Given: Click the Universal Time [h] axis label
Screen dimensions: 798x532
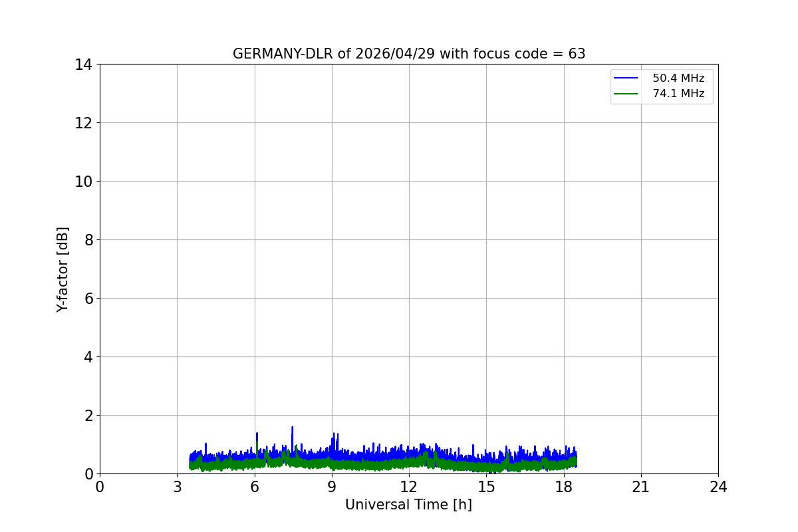Looking at the screenshot, I should point(408,505).
